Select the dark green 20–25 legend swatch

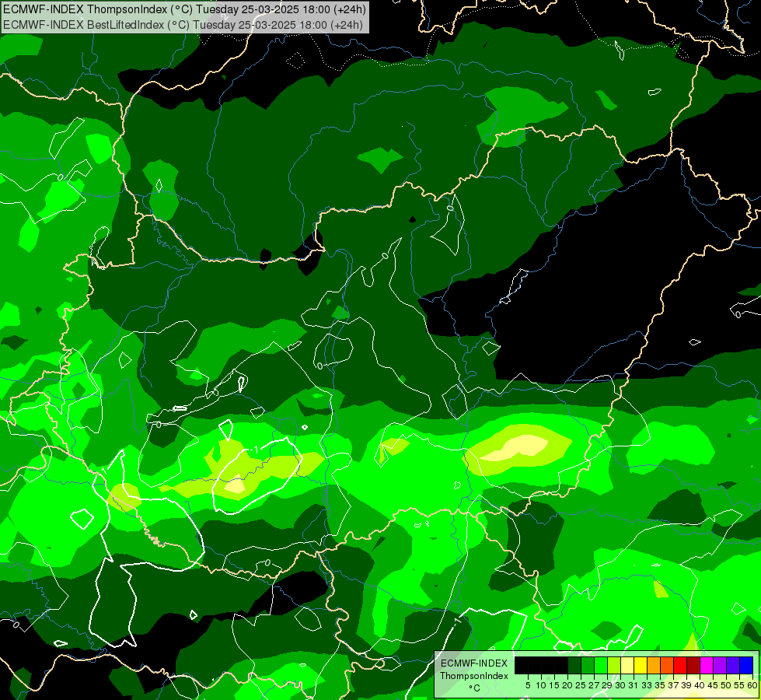[x=574, y=665]
